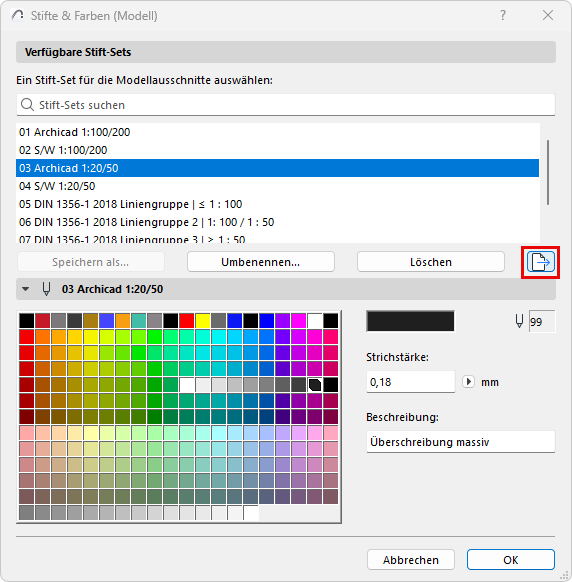Click the export pen set icon
572x582 pixels.
540,262
